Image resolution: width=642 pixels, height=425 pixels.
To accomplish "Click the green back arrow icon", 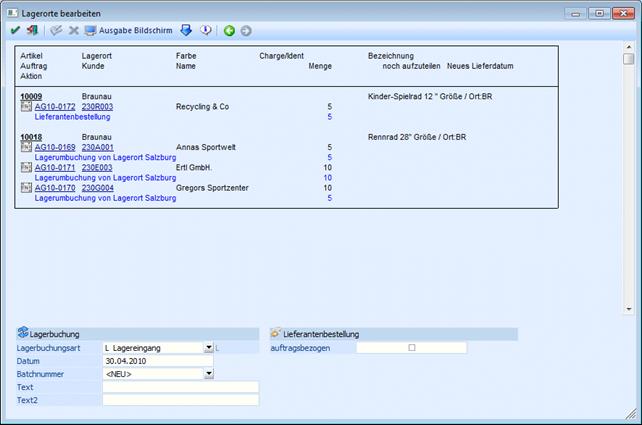I will 228,31.
